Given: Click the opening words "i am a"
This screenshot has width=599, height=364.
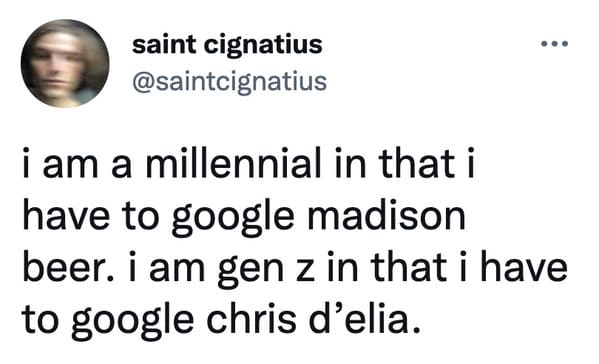Looking at the screenshot, I should 77,165.
